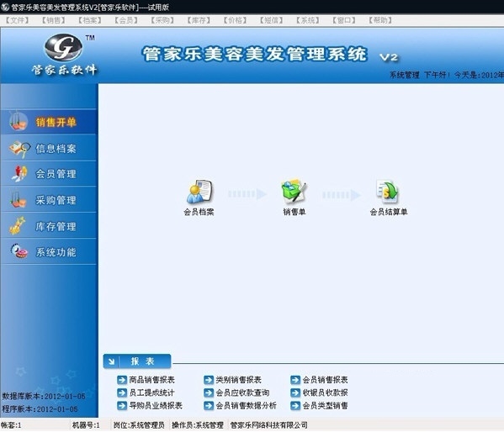Screen dimensions: 504x432
Task: Open the 员工提成统计 report link
Action: pos(151,392)
